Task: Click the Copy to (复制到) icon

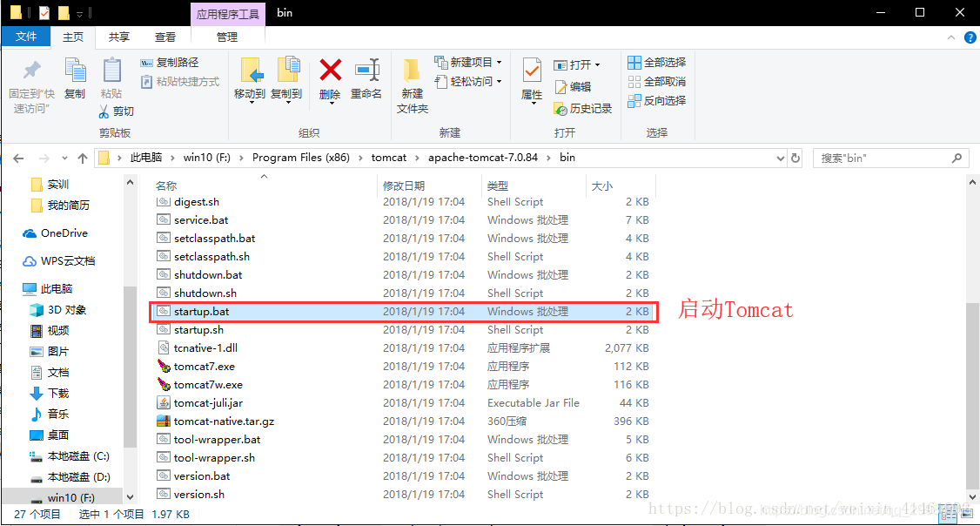Action: point(288,71)
